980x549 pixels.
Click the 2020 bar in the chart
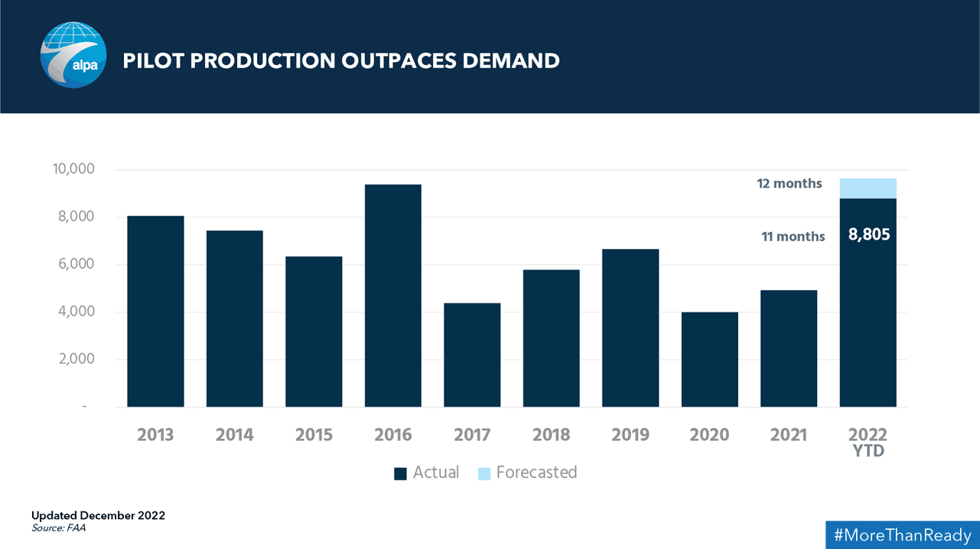pos(710,359)
